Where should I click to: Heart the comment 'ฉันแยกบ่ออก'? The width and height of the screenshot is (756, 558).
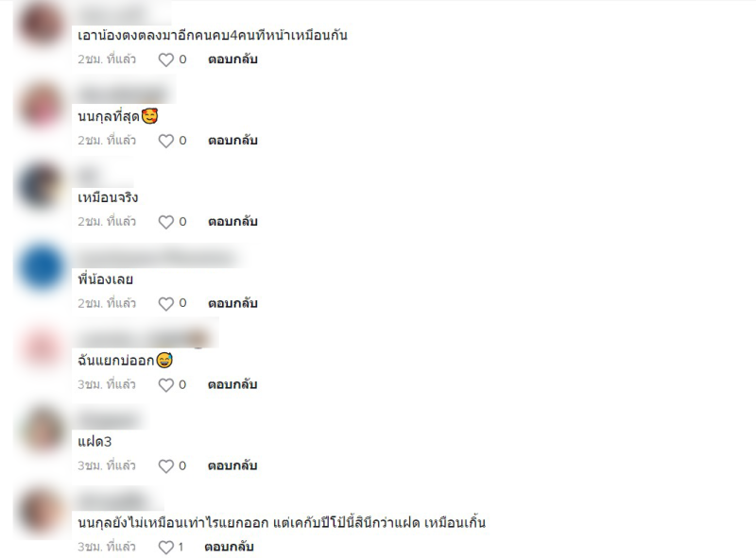click(166, 385)
